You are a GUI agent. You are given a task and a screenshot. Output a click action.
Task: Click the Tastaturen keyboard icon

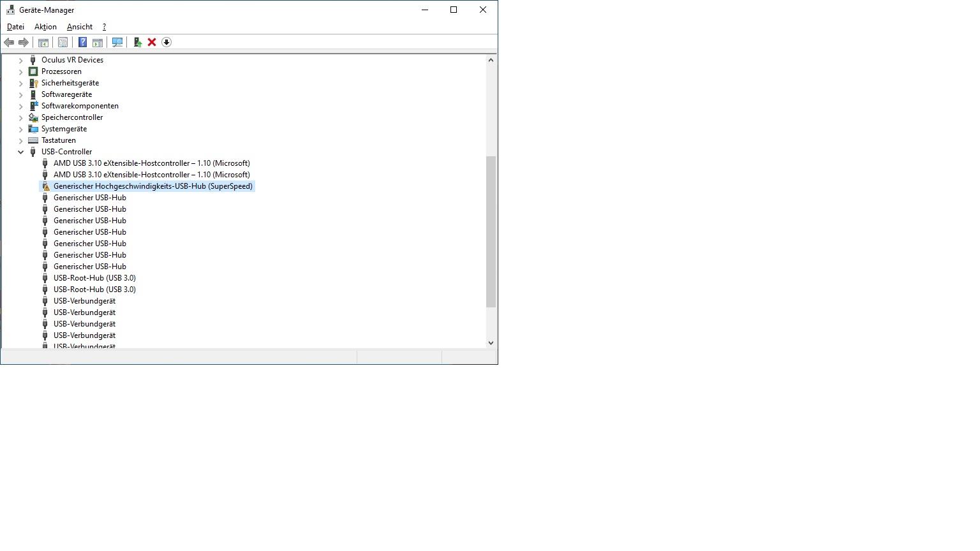33,140
